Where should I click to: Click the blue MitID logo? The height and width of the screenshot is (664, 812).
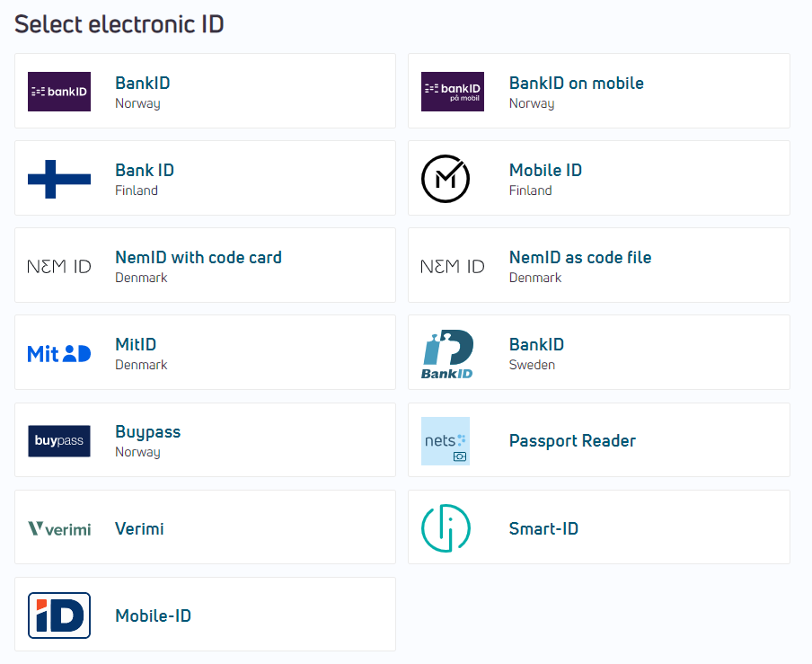click(59, 354)
